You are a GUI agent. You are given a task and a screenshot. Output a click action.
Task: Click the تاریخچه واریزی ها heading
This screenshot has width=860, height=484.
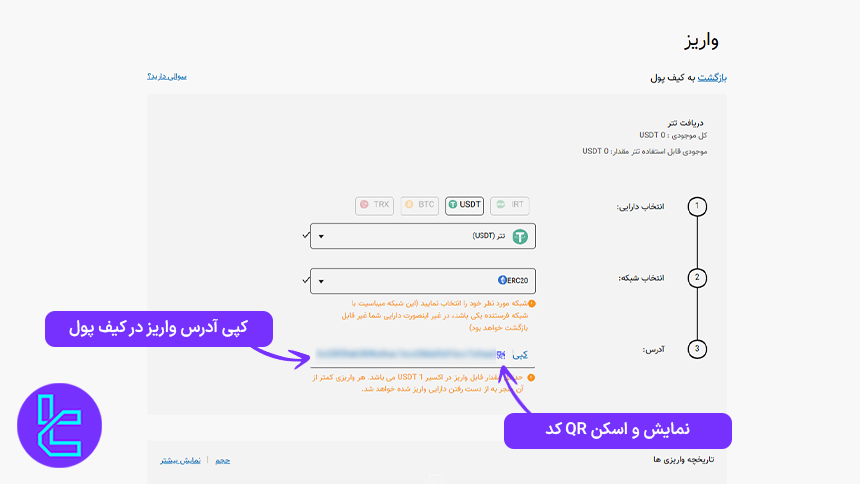coord(683,460)
